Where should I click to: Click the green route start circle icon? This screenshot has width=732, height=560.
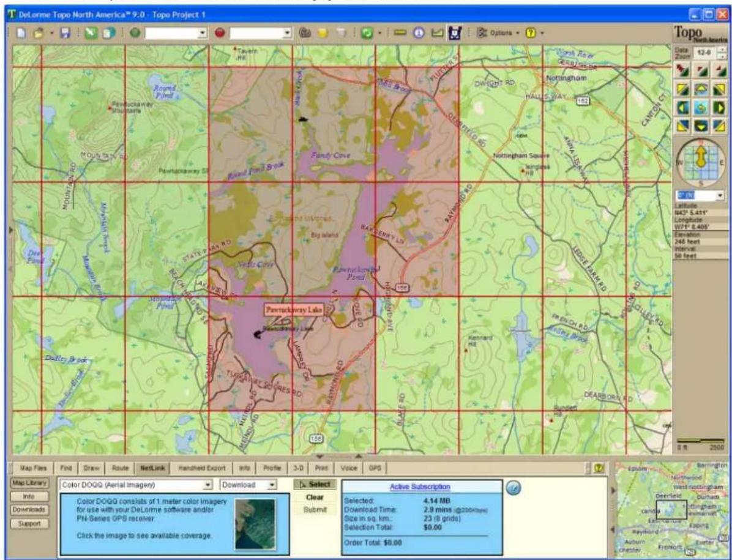click(x=135, y=34)
